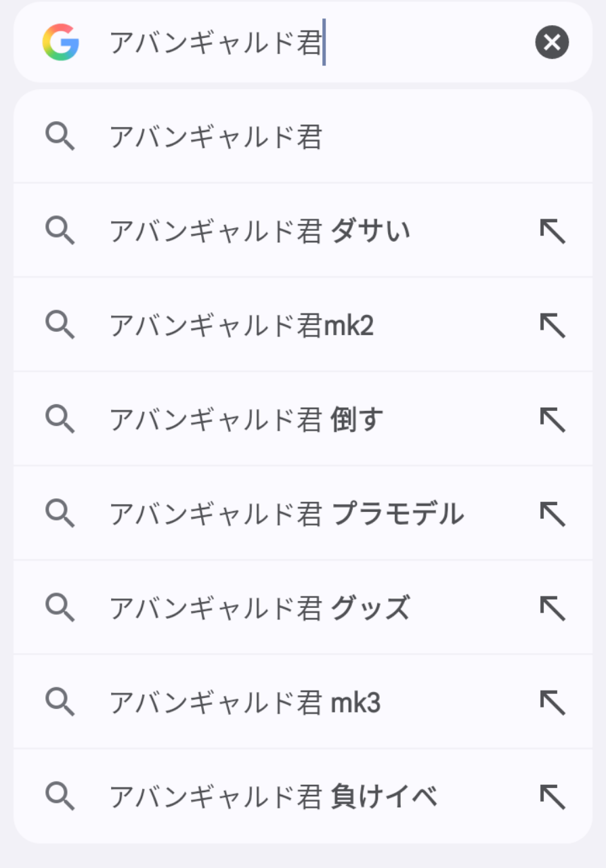Select the アバンギャルド君 mk3 suggestion

tap(244, 703)
